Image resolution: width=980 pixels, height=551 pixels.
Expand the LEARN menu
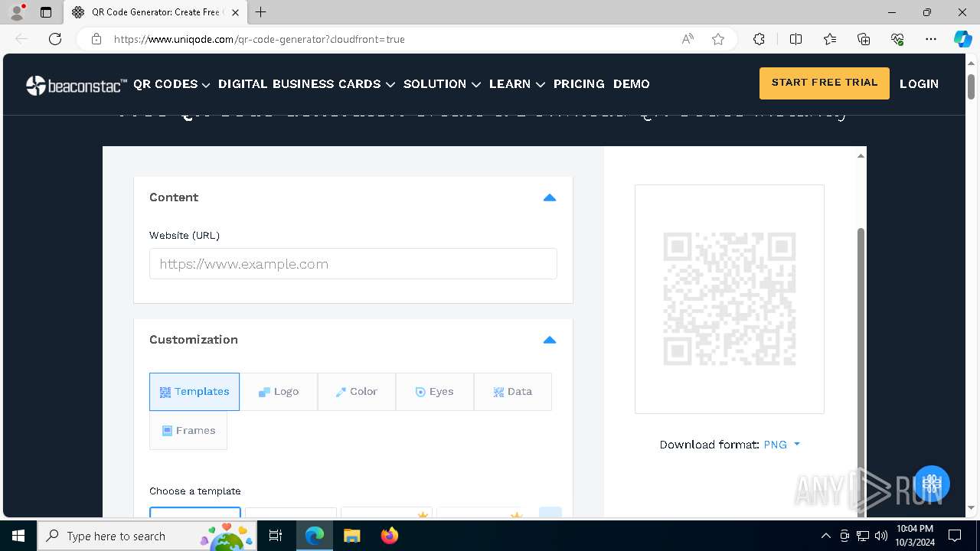tap(517, 84)
